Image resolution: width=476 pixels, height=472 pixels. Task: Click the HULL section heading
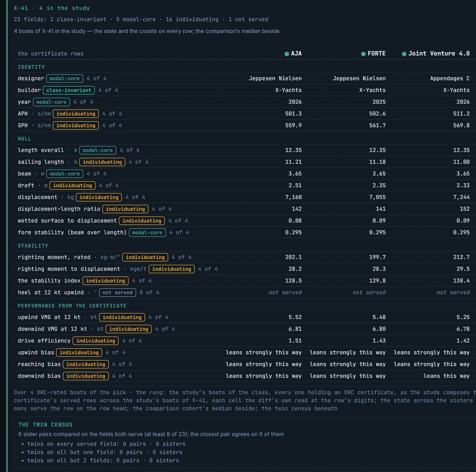coord(24,139)
